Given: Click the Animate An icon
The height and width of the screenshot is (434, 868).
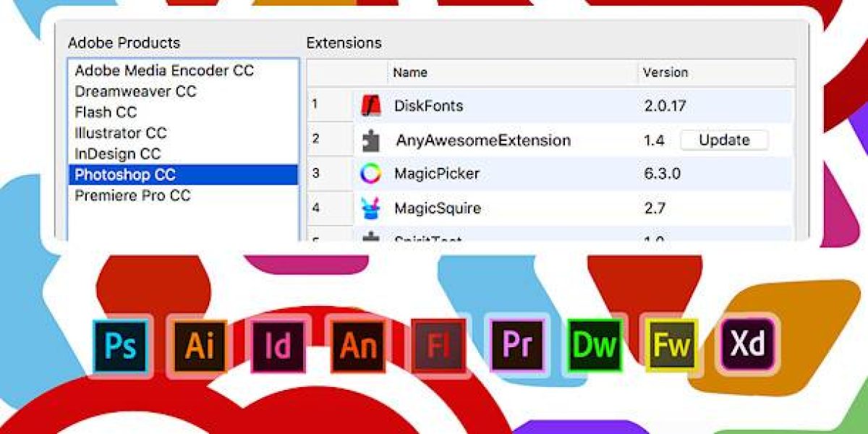Looking at the screenshot, I should (358, 346).
